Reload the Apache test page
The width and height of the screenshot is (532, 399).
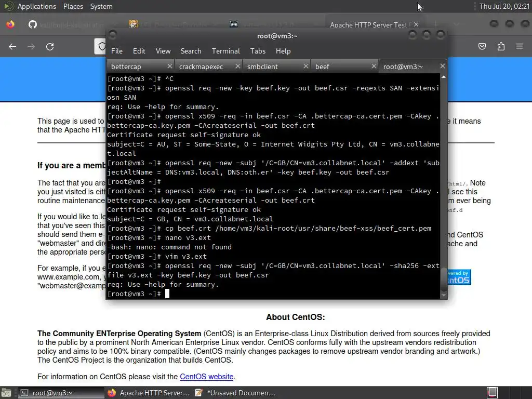(x=50, y=46)
